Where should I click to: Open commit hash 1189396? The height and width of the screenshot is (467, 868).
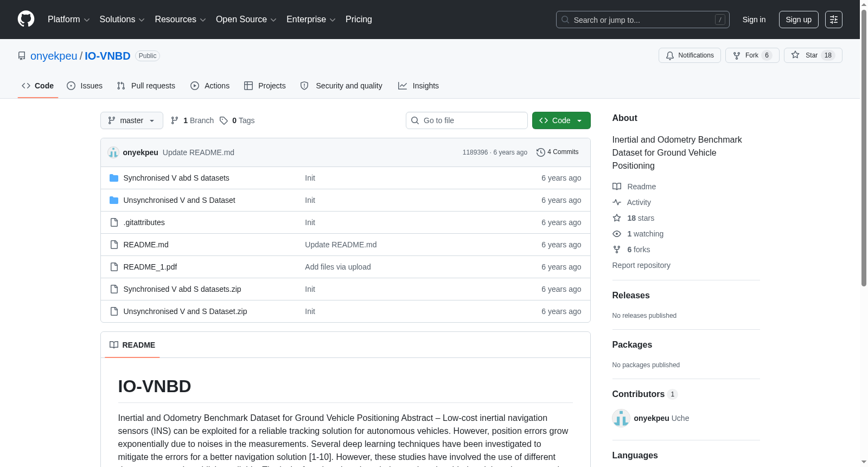point(475,152)
